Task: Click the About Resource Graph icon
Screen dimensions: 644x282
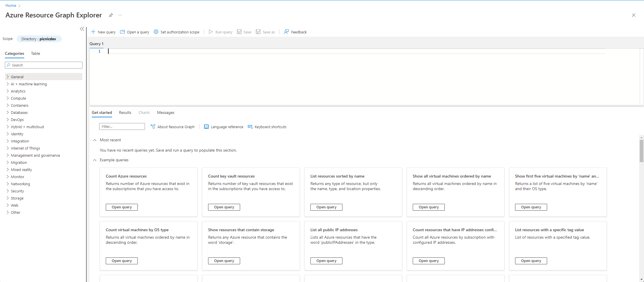Action: click(x=153, y=126)
